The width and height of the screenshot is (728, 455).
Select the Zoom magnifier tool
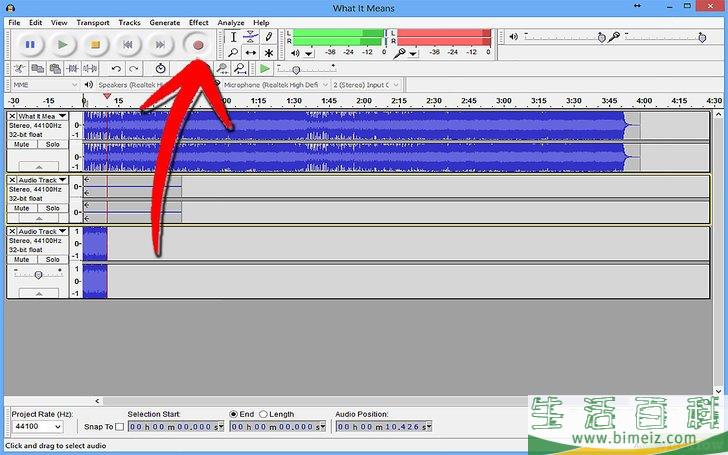234,53
